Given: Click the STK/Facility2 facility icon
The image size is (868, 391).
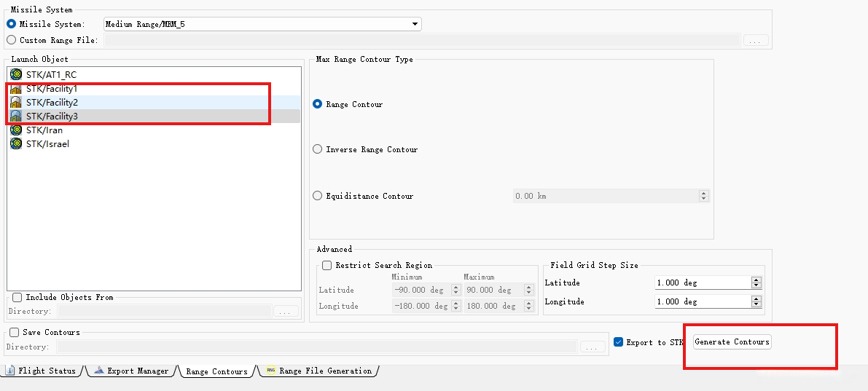Looking at the screenshot, I should coord(16,103).
